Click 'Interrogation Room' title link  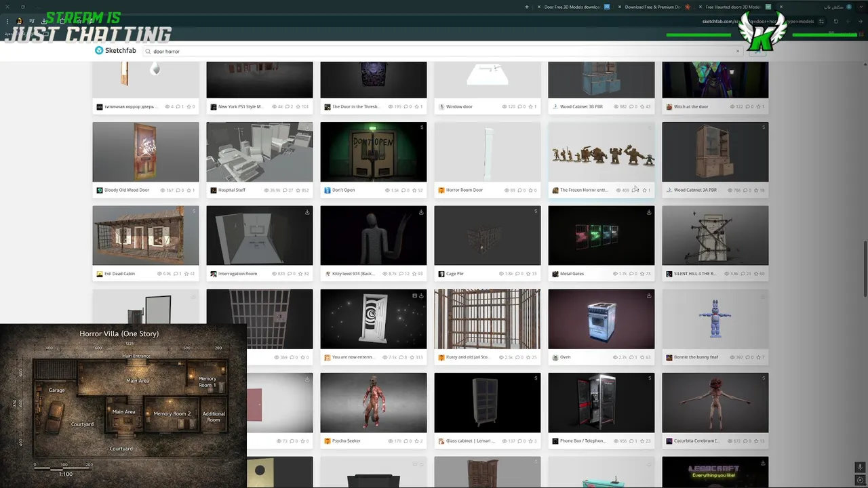tap(238, 274)
